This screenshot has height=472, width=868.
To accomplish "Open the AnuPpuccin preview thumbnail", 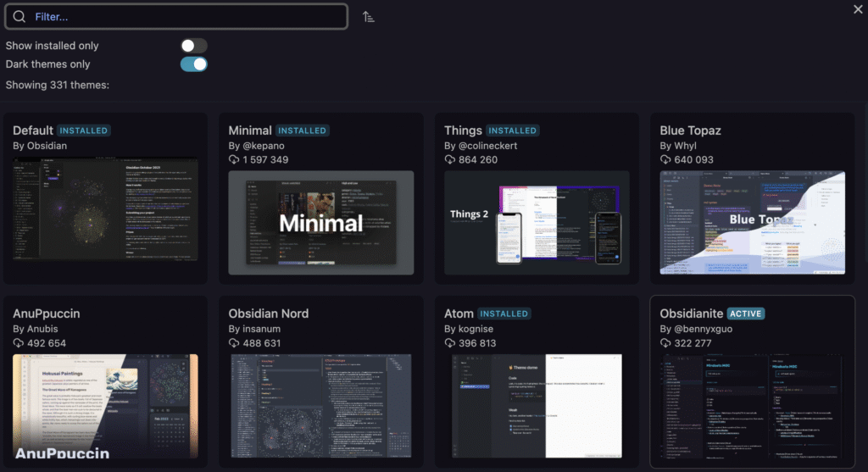I will click(105, 406).
